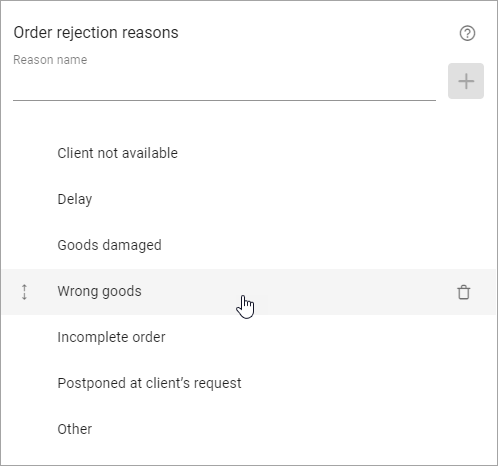Click the word order in Incomplete order
Image resolution: width=498 pixels, height=466 pixels.
149,337
